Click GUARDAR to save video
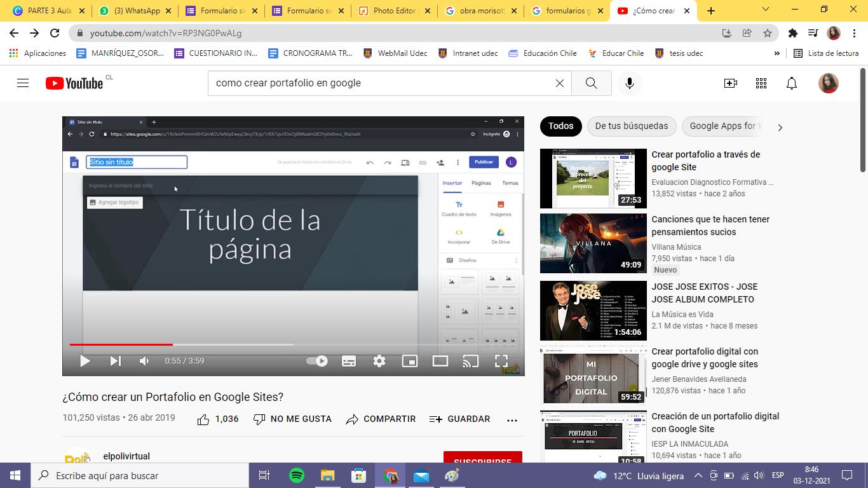Viewport: 868px width, 488px height. [x=460, y=419]
